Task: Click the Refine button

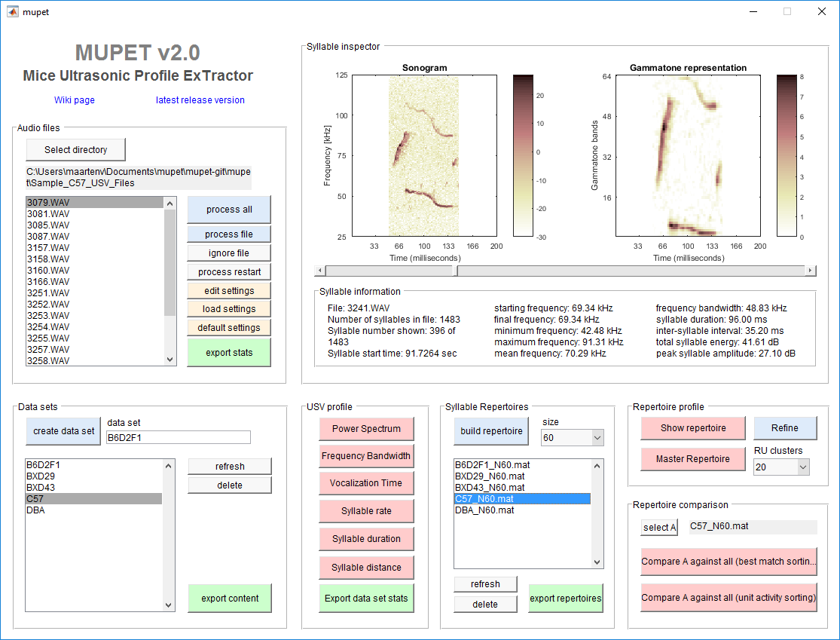Action: (785, 428)
